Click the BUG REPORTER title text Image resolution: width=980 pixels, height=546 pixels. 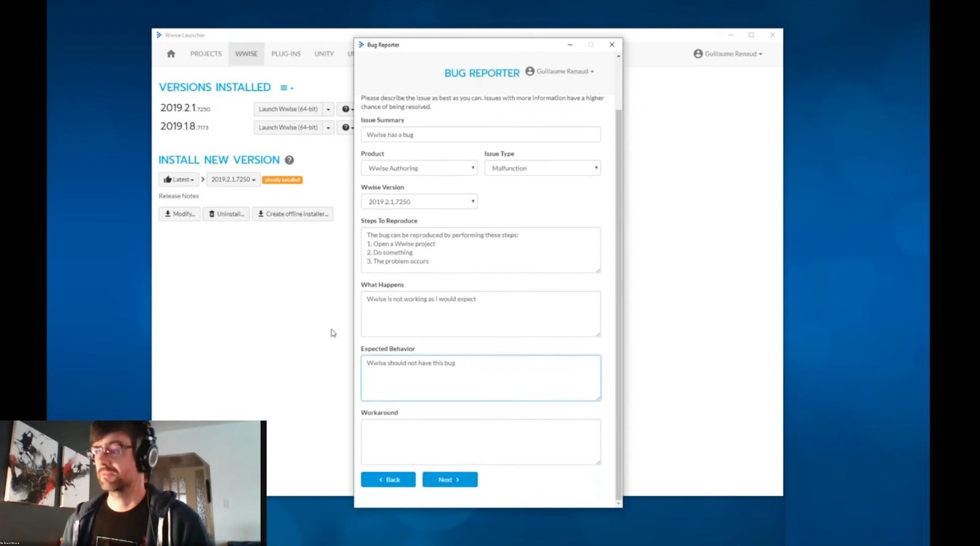481,73
